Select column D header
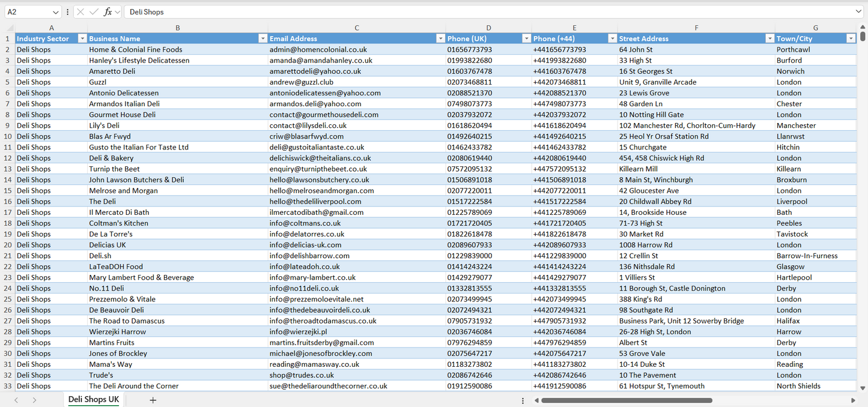This screenshot has width=868, height=407. click(488, 28)
